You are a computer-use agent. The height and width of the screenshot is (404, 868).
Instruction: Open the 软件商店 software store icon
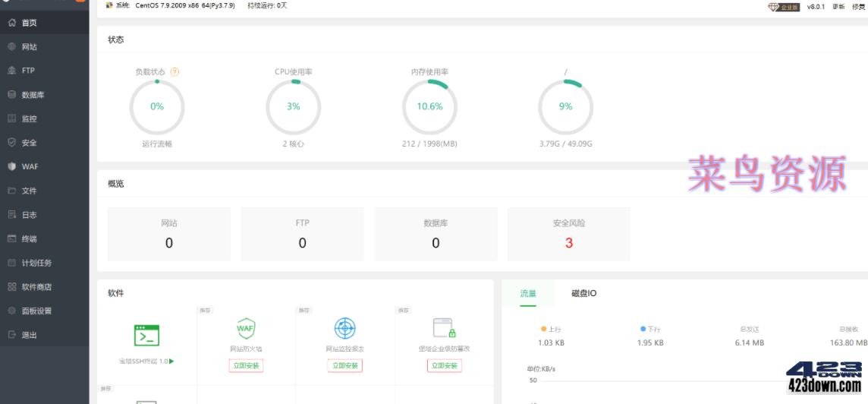pyautogui.click(x=12, y=287)
